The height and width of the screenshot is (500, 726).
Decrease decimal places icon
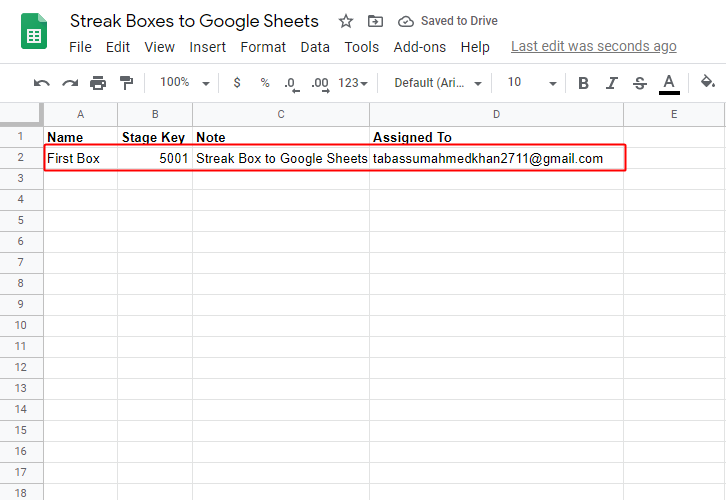point(292,84)
